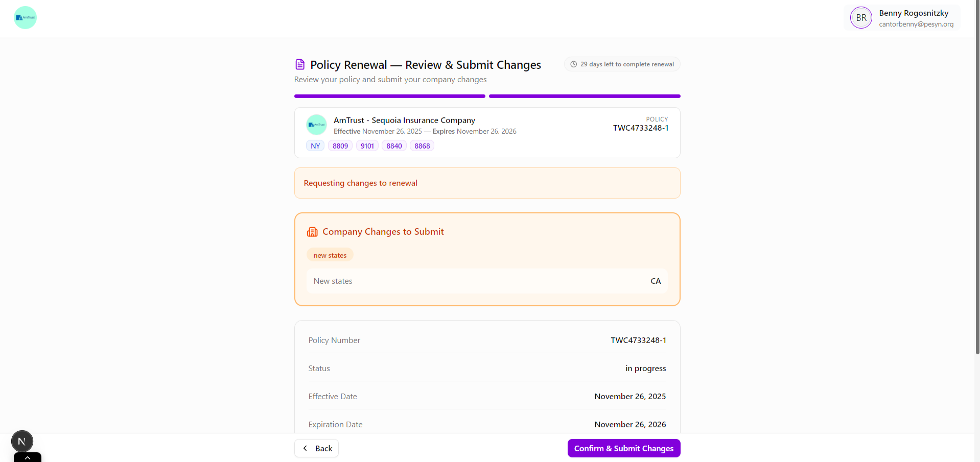Expand the New states row showing CA
The height and width of the screenshot is (462, 980).
click(x=486, y=281)
